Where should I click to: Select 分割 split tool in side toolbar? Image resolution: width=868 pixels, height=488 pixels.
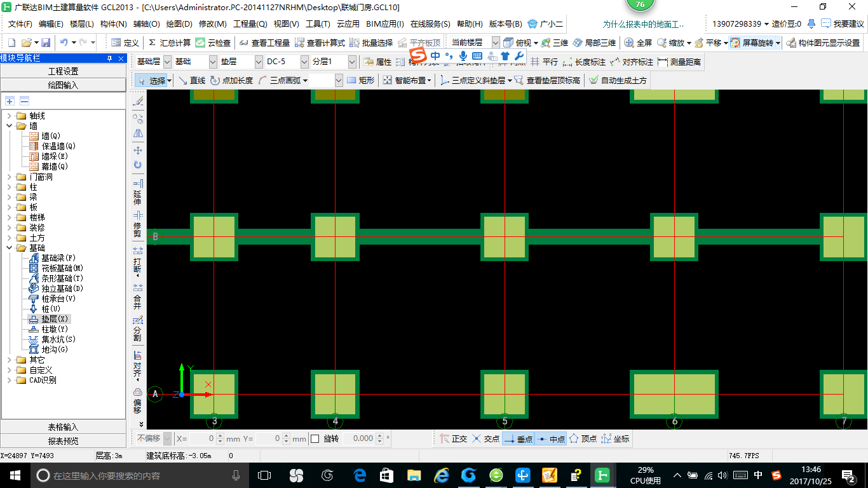(138, 329)
